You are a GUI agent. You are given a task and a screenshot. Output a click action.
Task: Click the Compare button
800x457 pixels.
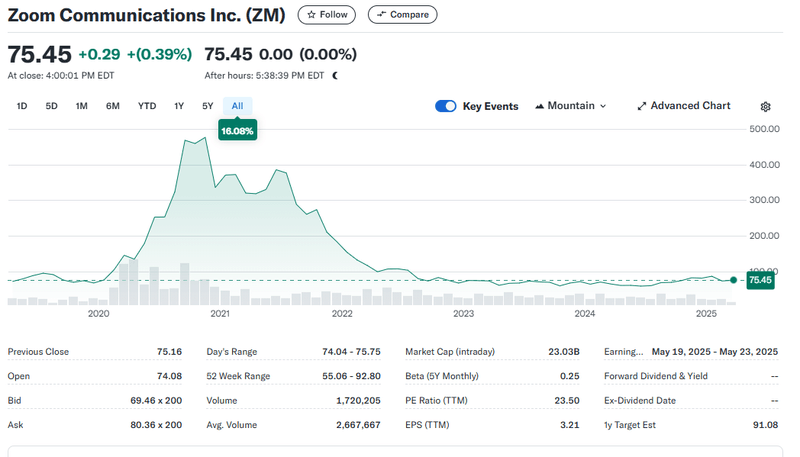pos(402,14)
